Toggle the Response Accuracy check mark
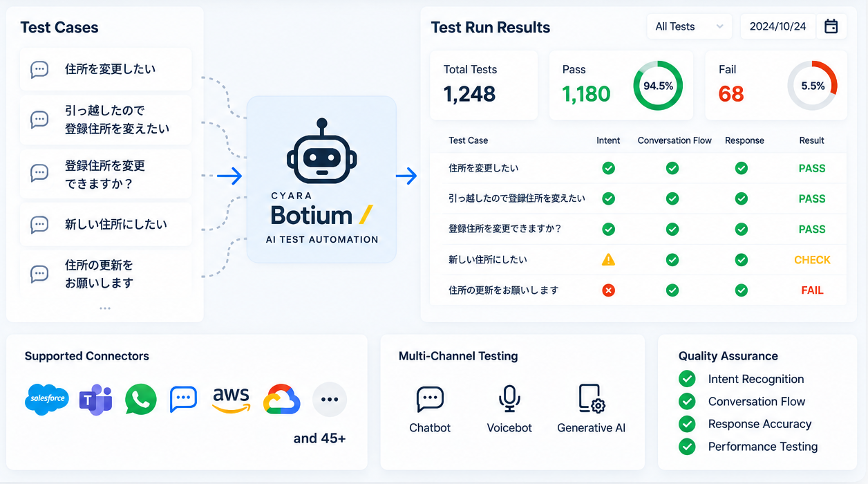 click(x=687, y=424)
